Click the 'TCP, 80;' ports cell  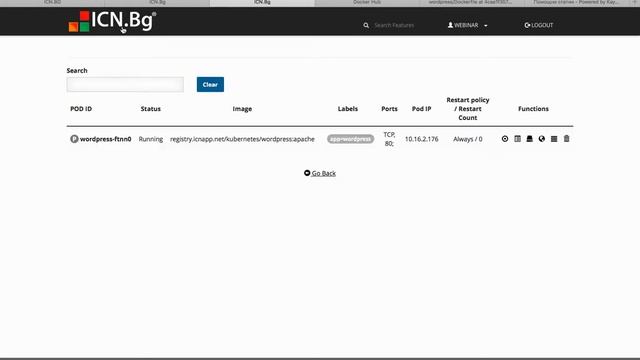(389, 139)
